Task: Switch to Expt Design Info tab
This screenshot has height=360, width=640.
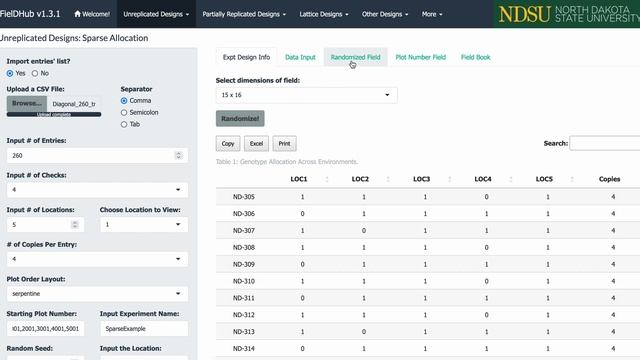Action: coord(247,57)
